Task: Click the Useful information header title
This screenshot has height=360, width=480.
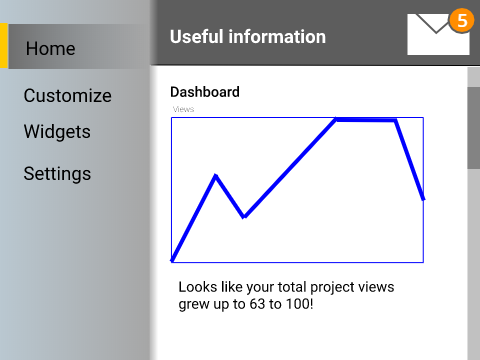Action: click(248, 36)
